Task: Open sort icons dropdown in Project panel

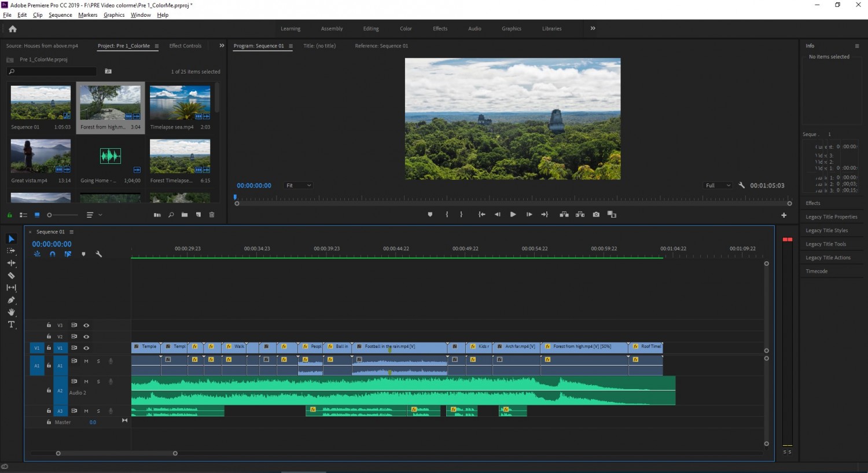Action: [x=94, y=215]
